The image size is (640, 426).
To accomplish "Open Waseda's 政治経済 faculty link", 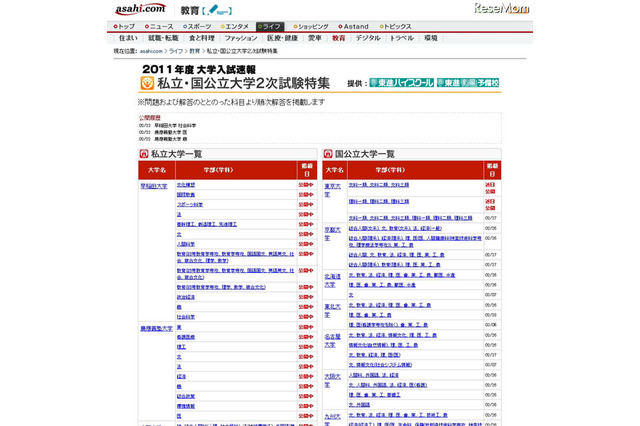I will pyautogui.click(x=186, y=297).
